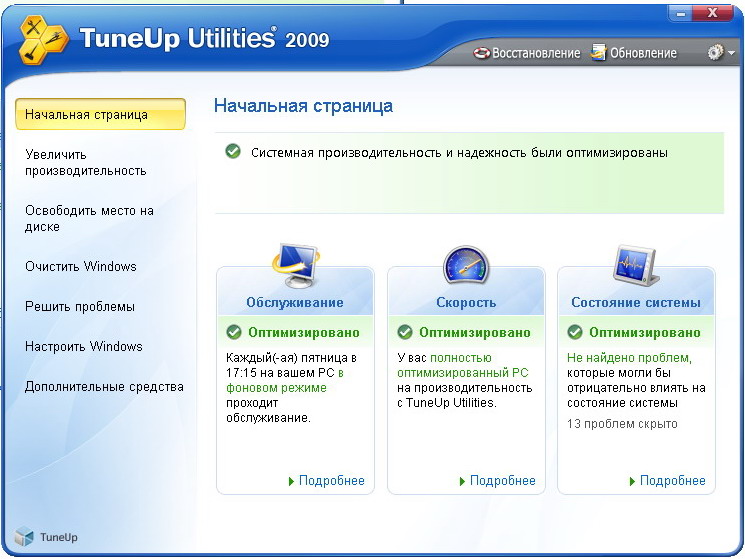Open Освободить место на диске section
Viewport: 745px width, 559px height.
[x=89, y=218]
